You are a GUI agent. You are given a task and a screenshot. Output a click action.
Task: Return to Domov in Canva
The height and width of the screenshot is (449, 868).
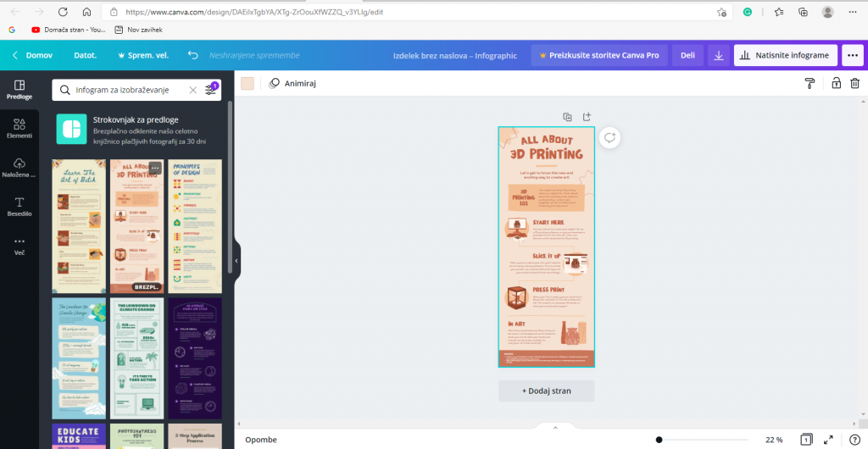tap(32, 55)
